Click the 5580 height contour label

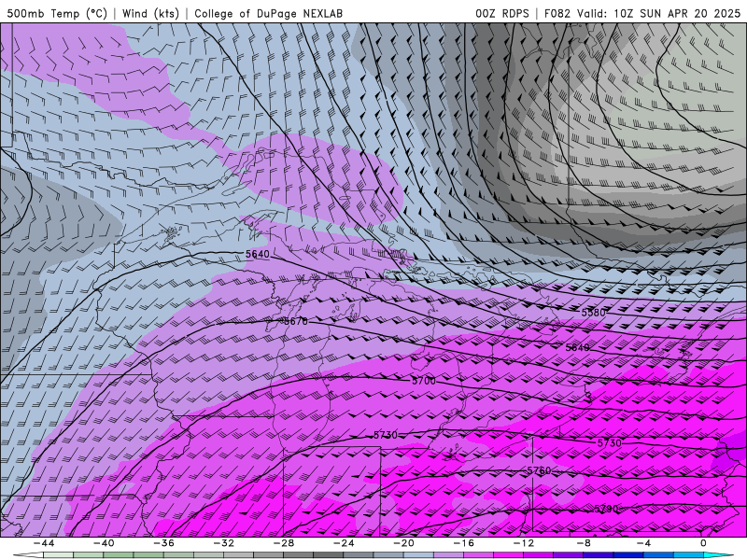[593, 313]
